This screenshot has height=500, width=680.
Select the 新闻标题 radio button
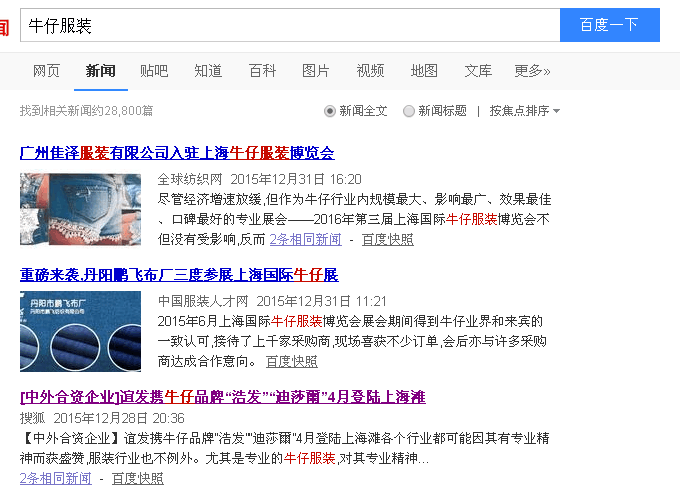tap(409, 111)
